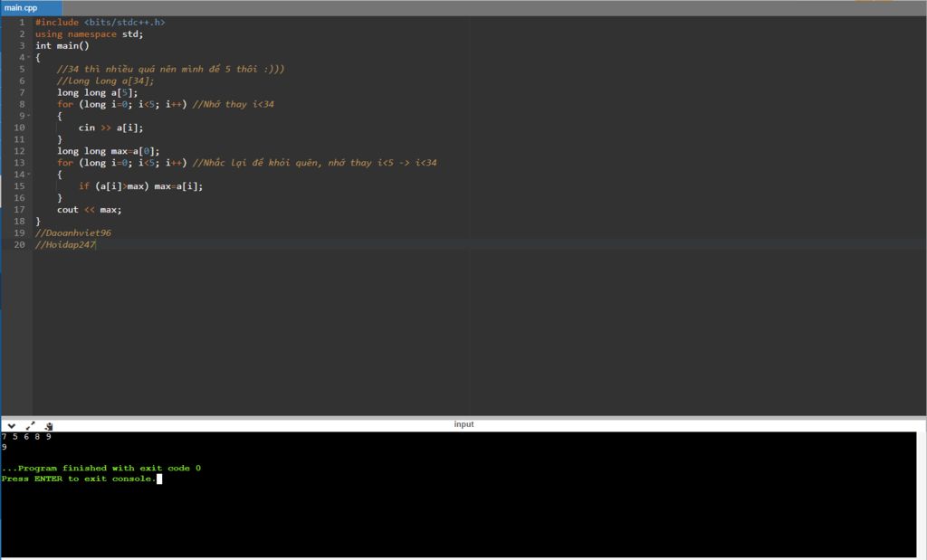The height and width of the screenshot is (560, 927).
Task: Click line number 1 in the gutter
Action: coord(22,23)
